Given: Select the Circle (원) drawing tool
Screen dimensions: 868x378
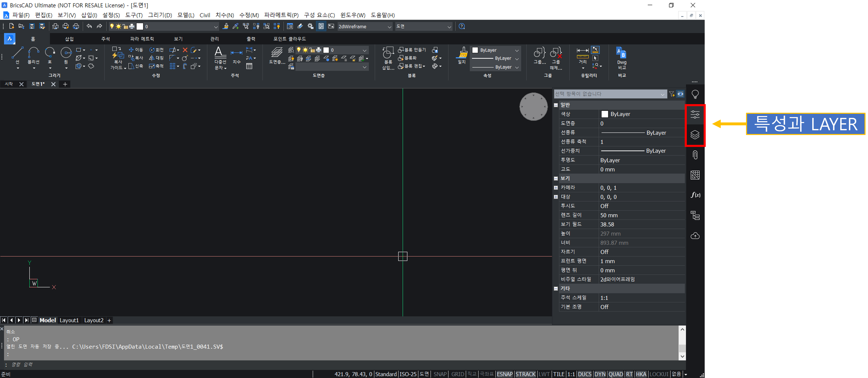Looking at the screenshot, I should [x=66, y=53].
